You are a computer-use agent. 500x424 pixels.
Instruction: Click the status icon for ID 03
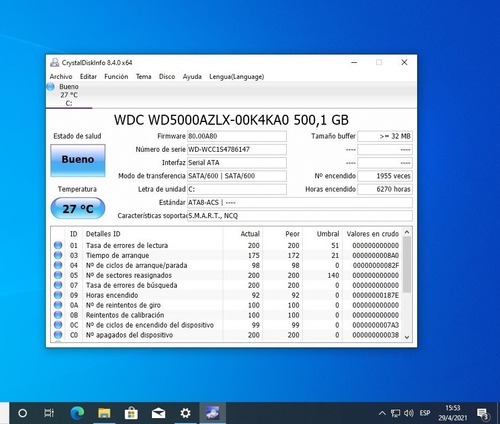(x=58, y=255)
